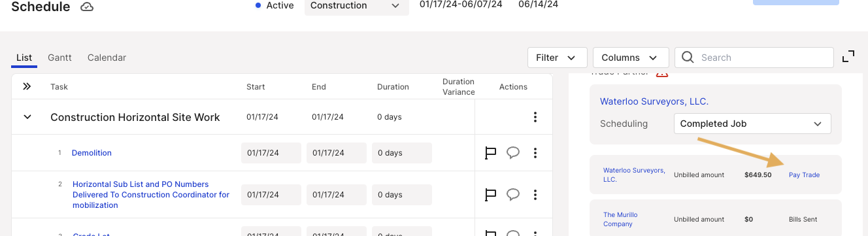Click the End column header
Image resolution: width=868 pixels, height=236 pixels.
tap(319, 86)
